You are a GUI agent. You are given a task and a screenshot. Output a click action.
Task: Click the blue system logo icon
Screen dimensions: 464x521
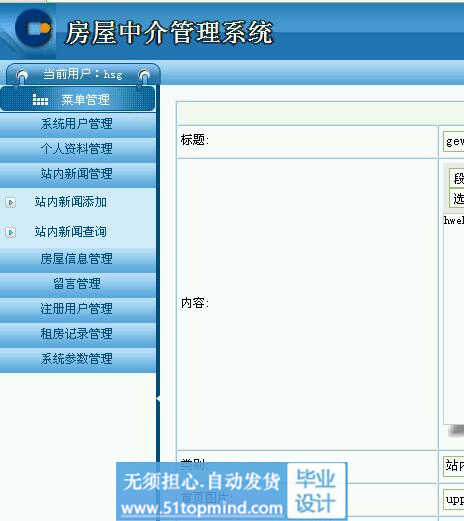[34, 28]
